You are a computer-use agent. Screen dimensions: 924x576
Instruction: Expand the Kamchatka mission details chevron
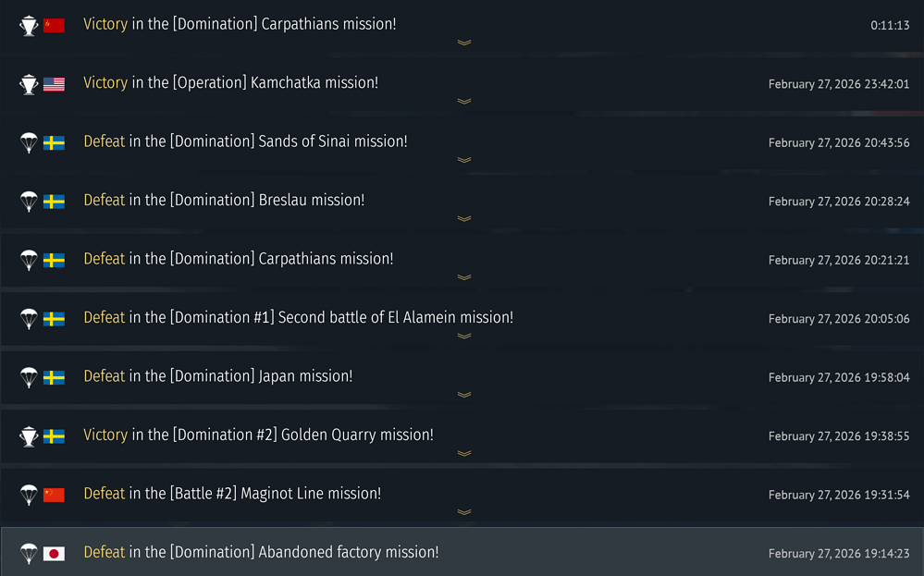[464, 101]
